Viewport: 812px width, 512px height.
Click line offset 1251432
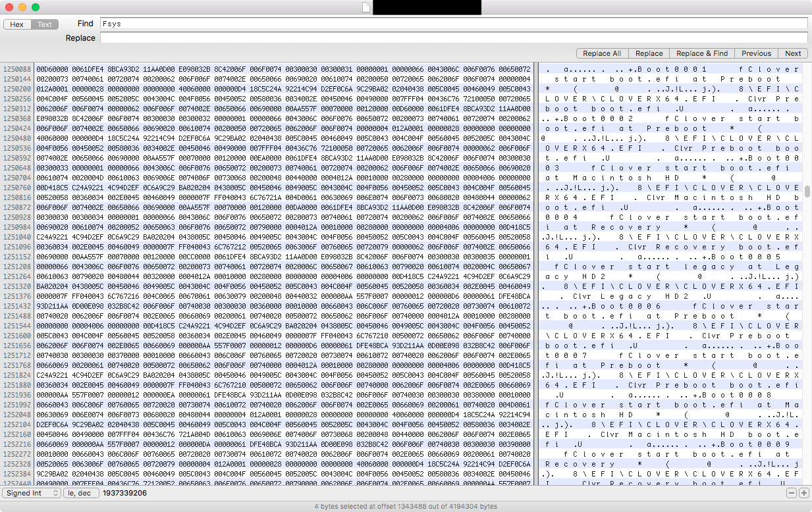pos(16,306)
